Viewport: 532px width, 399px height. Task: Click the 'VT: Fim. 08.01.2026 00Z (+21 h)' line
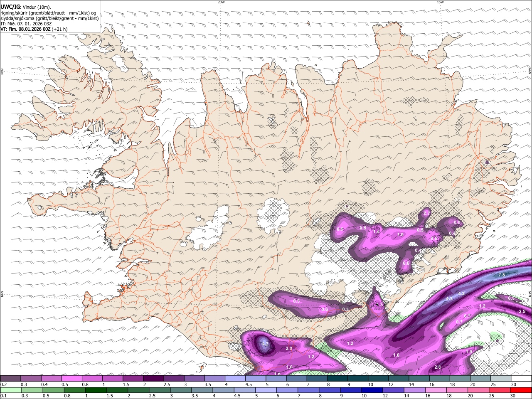click(x=34, y=29)
